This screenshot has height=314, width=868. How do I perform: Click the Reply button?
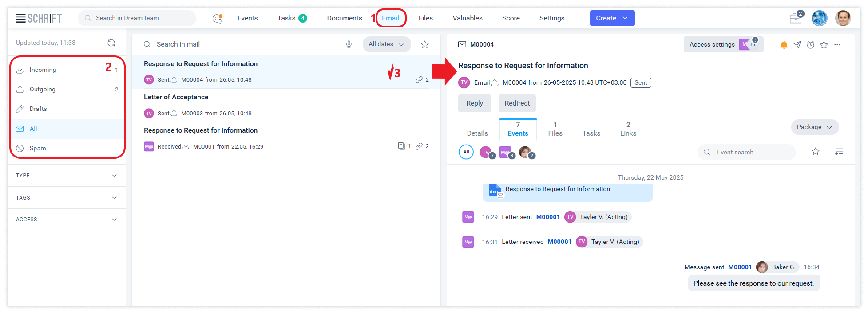[475, 103]
